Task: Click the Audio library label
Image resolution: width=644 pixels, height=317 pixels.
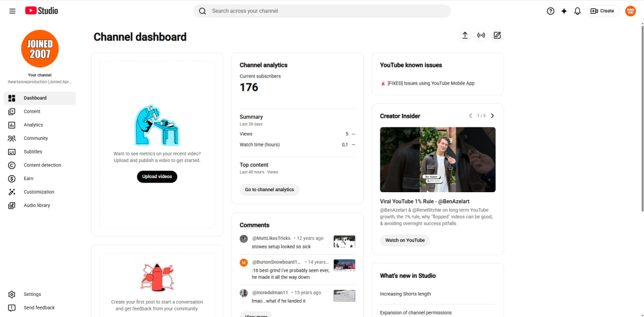Action: tap(37, 205)
